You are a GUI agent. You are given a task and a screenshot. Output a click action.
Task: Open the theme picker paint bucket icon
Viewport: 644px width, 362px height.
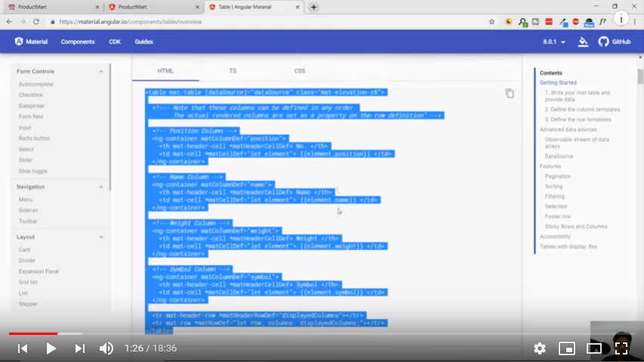click(x=583, y=42)
